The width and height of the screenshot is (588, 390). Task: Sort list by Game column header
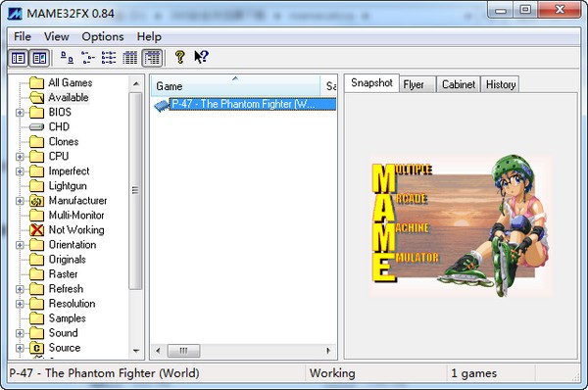click(235, 86)
